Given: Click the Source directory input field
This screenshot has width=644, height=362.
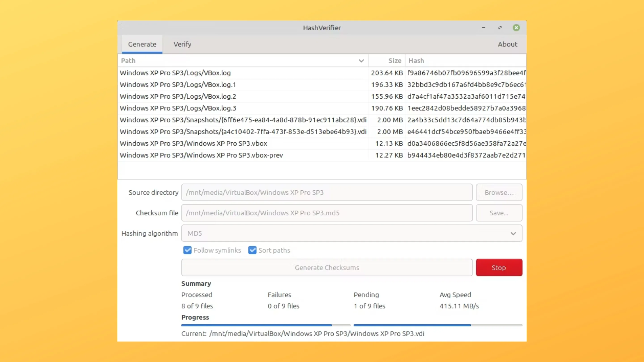Looking at the screenshot, I should tap(327, 192).
